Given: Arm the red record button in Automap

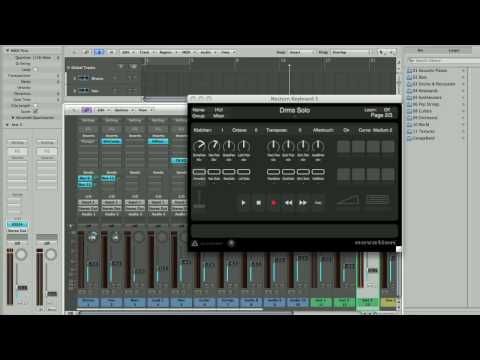Looking at the screenshot, I should (x=274, y=203).
